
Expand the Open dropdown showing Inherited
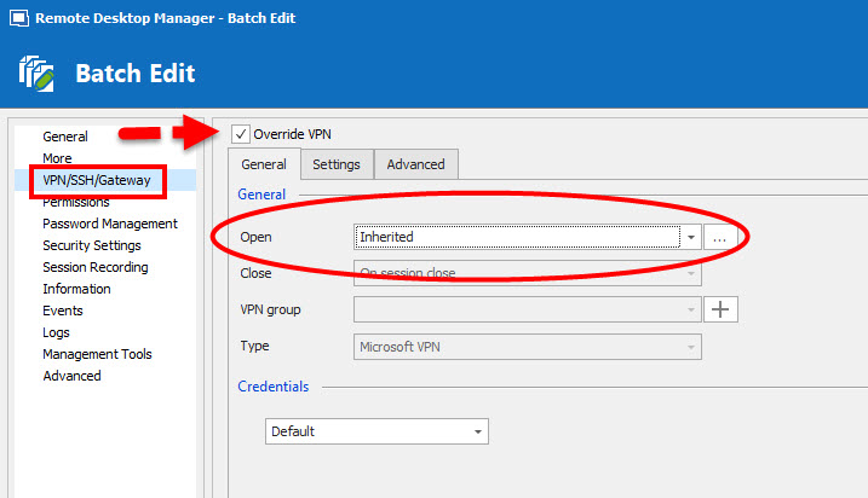point(690,237)
